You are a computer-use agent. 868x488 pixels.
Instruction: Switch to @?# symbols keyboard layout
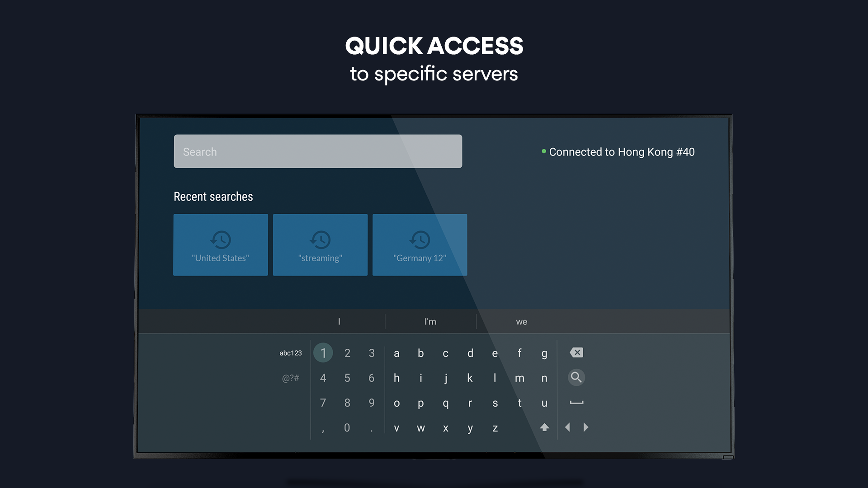[x=290, y=378]
